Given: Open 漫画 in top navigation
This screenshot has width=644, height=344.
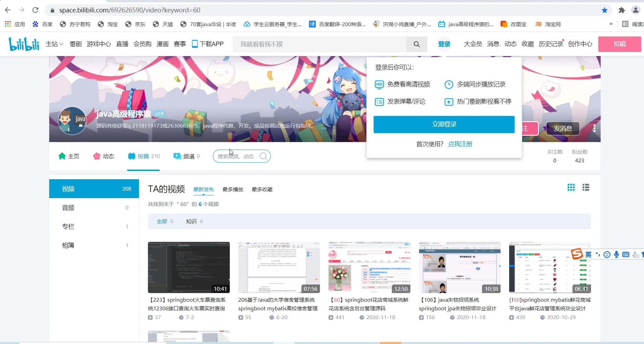Looking at the screenshot, I should tap(162, 44).
